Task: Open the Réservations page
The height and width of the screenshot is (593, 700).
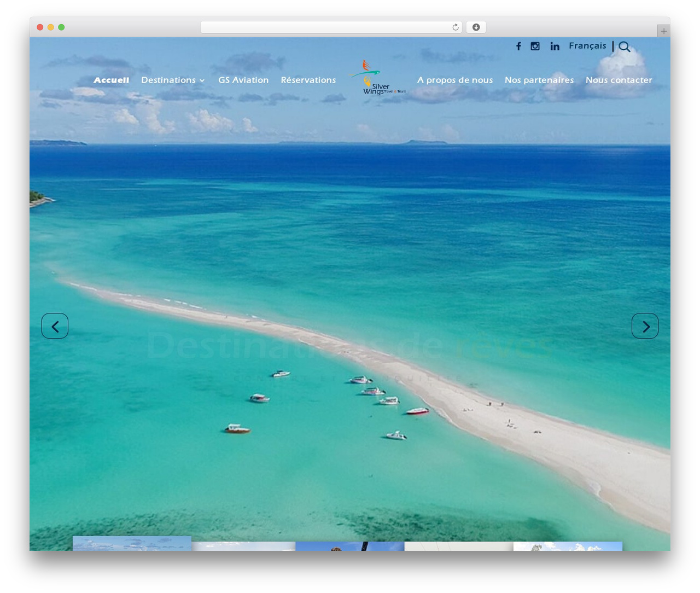Action: (x=308, y=80)
